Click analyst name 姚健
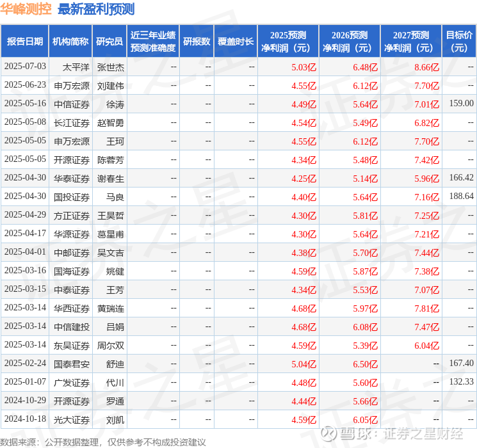The height and width of the screenshot is (448, 477). 115,271
